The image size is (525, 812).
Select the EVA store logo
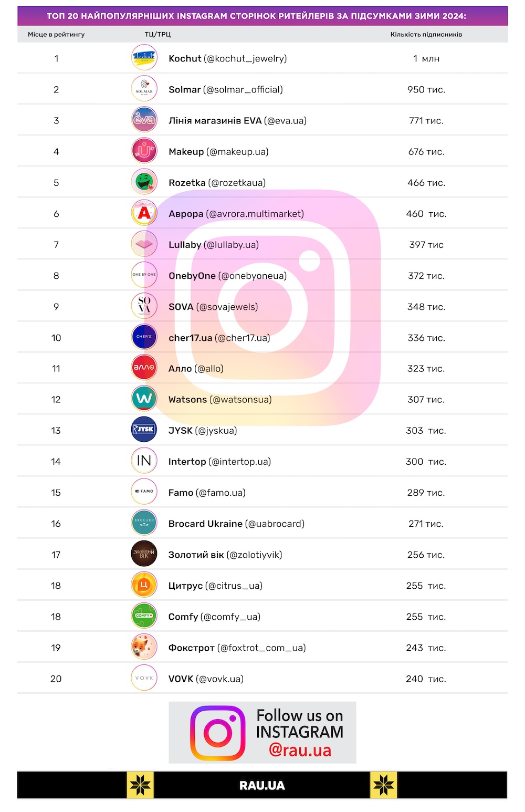click(144, 120)
